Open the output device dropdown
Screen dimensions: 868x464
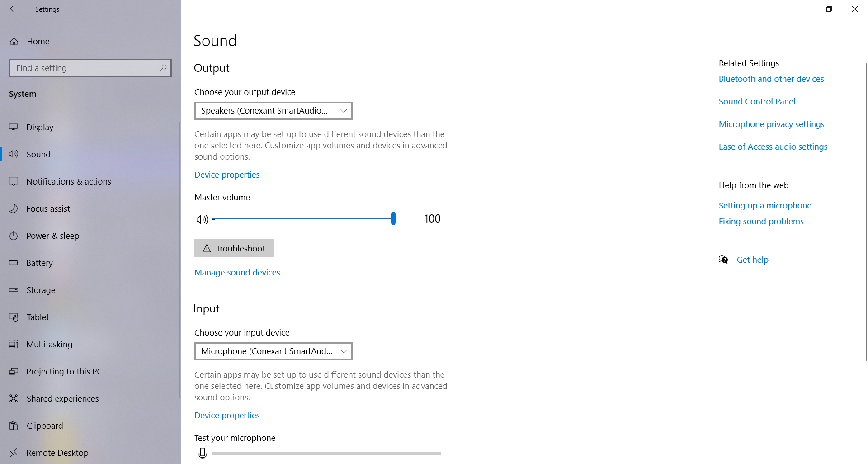[x=273, y=110]
